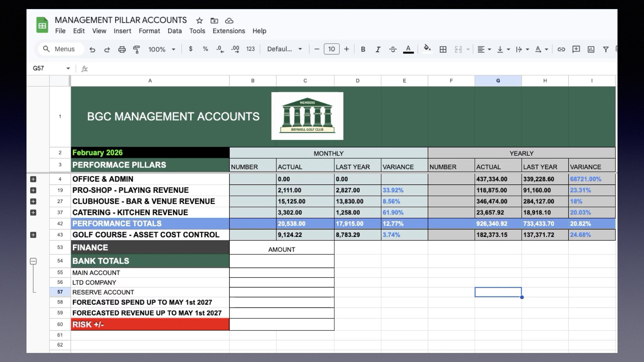The image size is (644, 362).
Task: Click the insert chart icon
Action: (x=591, y=50)
